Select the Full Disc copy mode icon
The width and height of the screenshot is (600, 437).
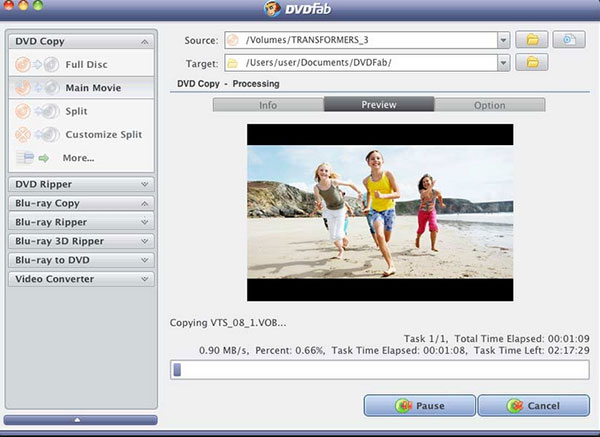pyautogui.click(x=37, y=65)
